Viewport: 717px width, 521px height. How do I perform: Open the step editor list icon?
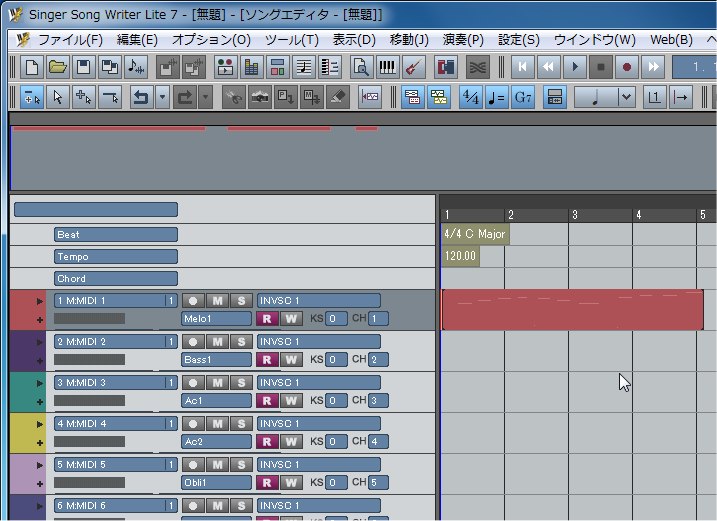click(x=330, y=67)
